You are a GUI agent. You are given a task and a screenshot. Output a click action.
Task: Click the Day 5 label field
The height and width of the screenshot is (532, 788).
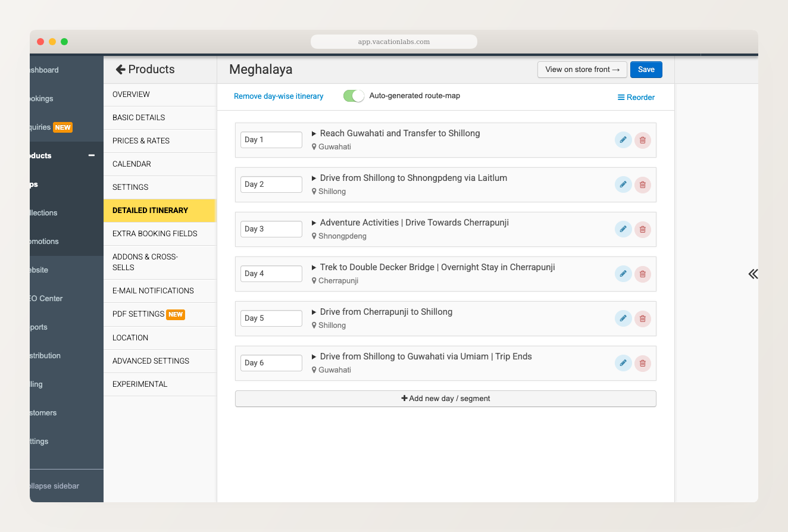tap(271, 318)
